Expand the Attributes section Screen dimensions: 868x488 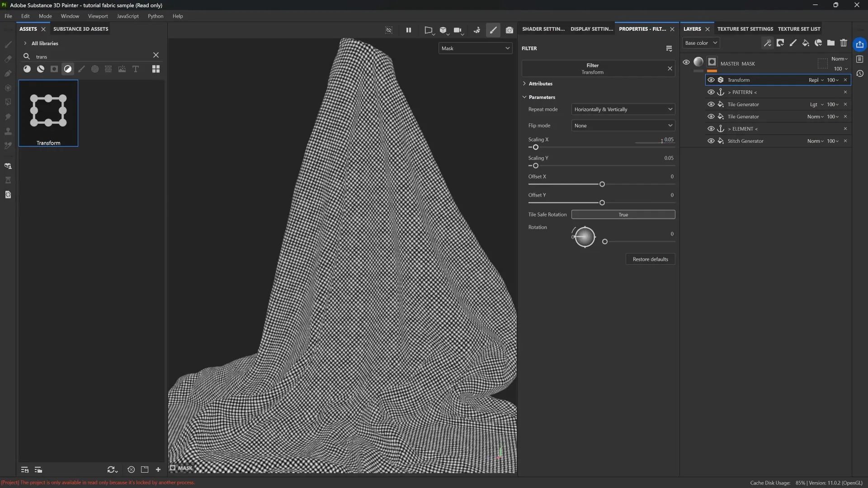(540, 84)
